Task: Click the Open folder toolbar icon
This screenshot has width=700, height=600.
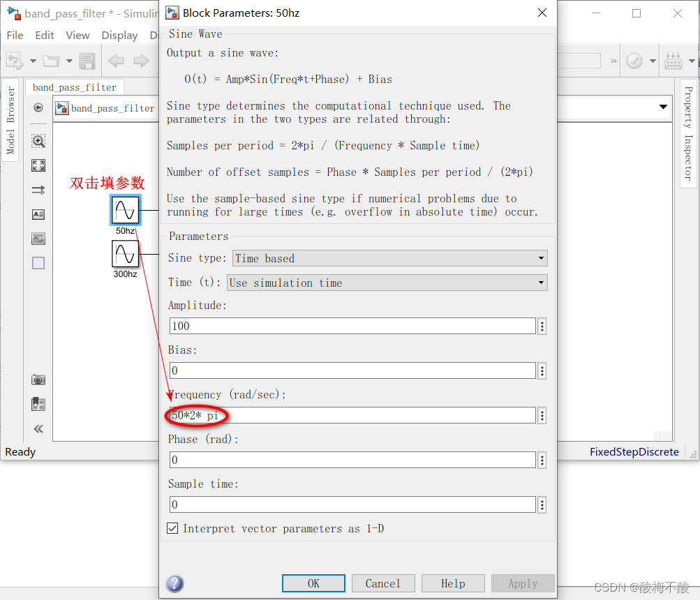Action: tap(51, 61)
